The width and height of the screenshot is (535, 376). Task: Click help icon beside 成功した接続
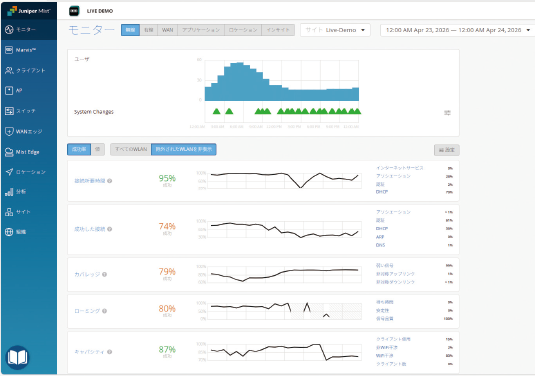click(x=110, y=229)
